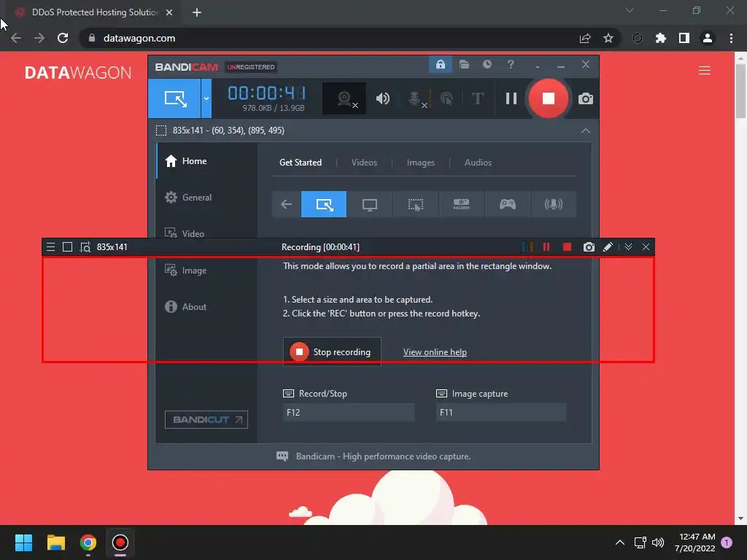747x560 pixels.
Task: Click the find window magnifier icon on recording bar
Action: tap(85, 246)
